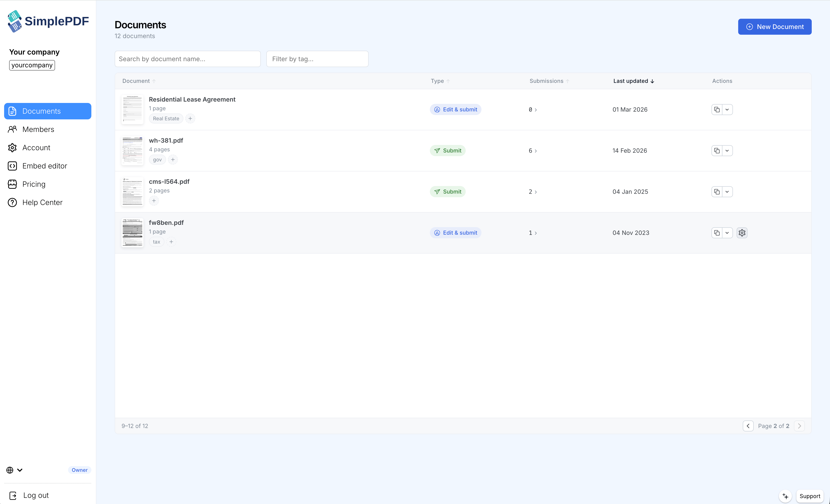Add another tag to wh-381.pdf
Screen dimensions: 830x504
coord(173,160)
